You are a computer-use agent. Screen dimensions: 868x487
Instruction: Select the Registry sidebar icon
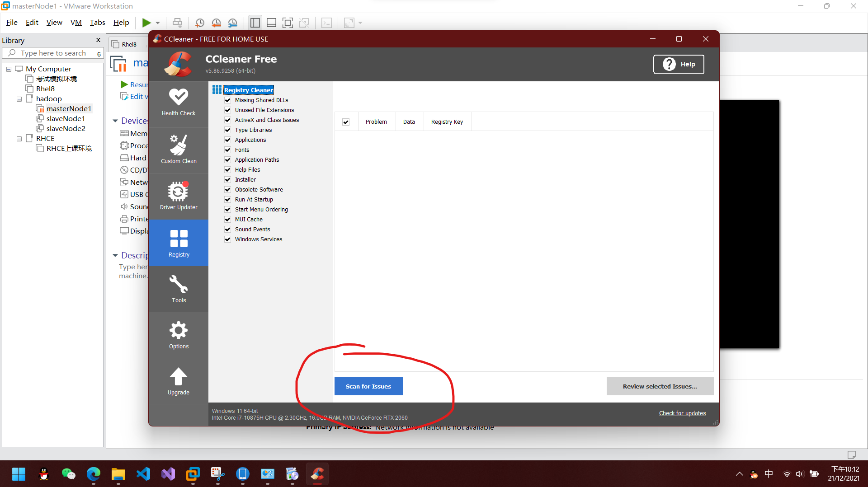[x=179, y=243]
